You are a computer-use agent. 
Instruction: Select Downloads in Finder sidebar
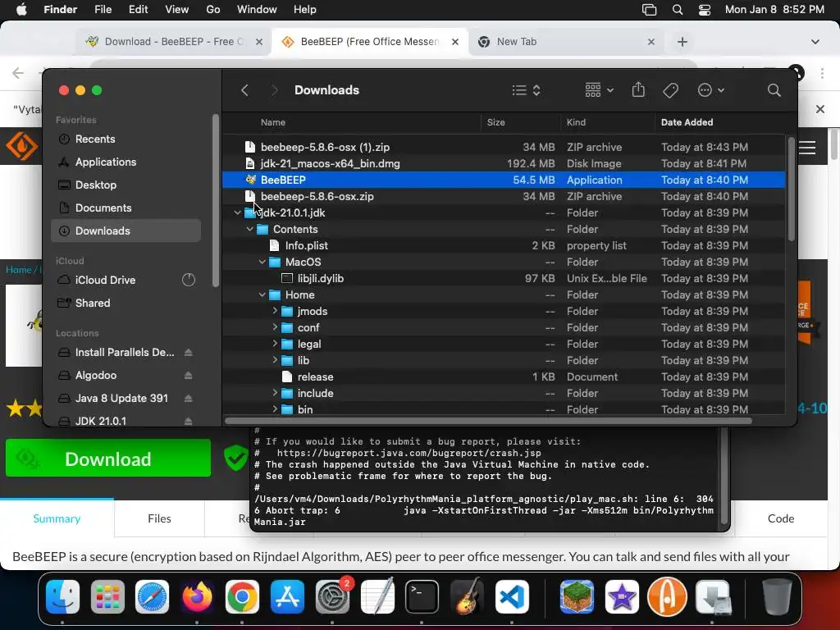(126, 231)
